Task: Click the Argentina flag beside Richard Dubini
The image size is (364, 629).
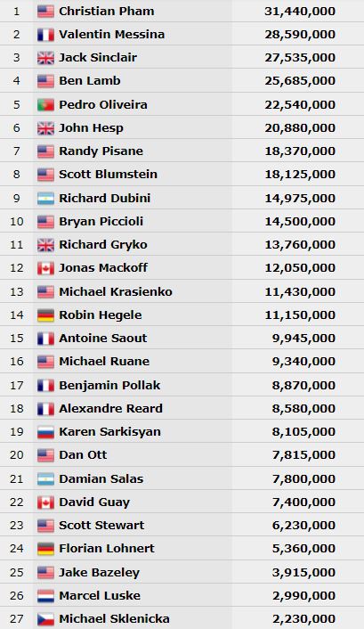Action: (x=45, y=198)
